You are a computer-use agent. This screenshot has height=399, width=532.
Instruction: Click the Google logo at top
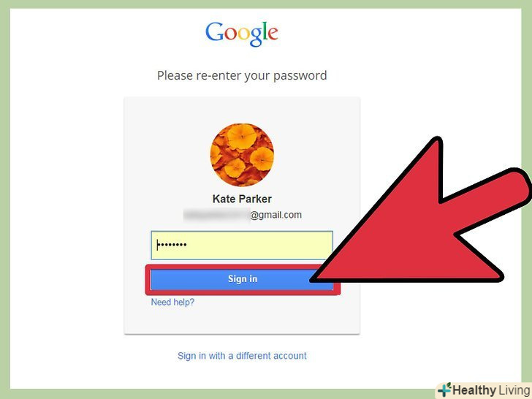[x=242, y=34]
